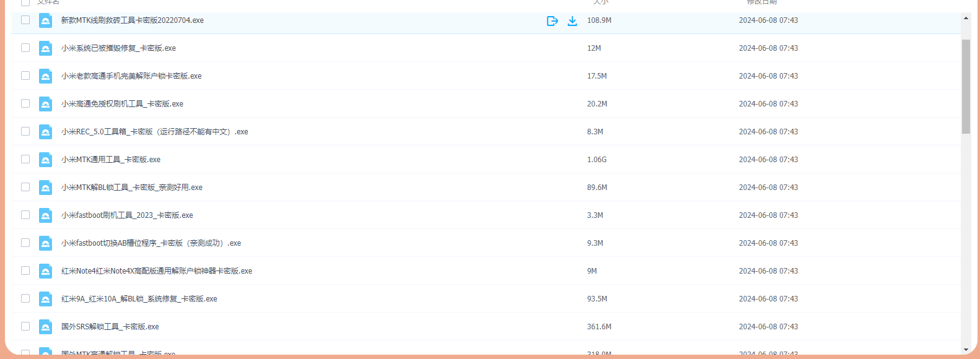The image size is (980, 359).
Task: Click the download icon for 新款MTK线刷救砖工具
Action: [x=572, y=21]
